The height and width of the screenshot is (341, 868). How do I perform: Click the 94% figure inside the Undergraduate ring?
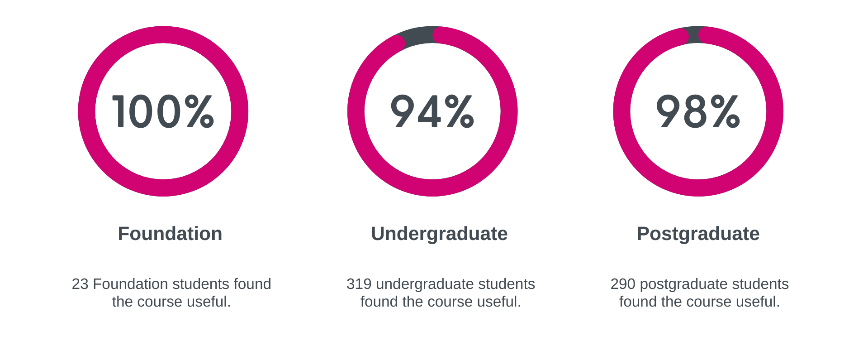point(432,111)
